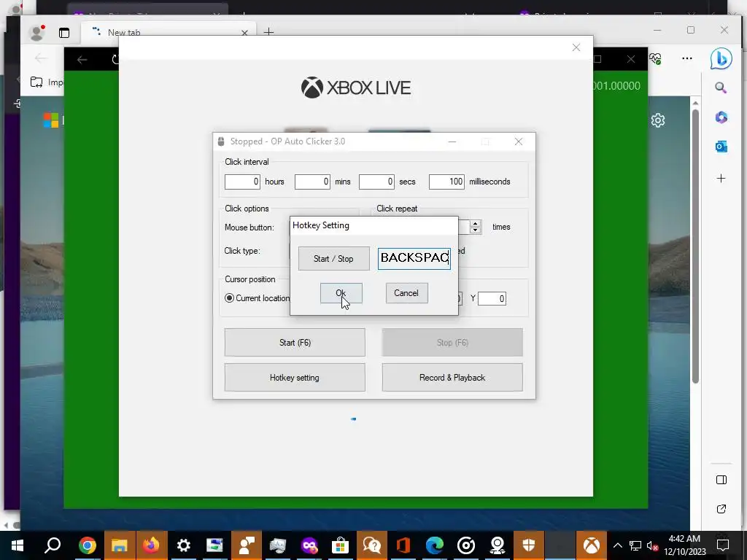Open Firefox from the taskbar

click(x=151, y=545)
